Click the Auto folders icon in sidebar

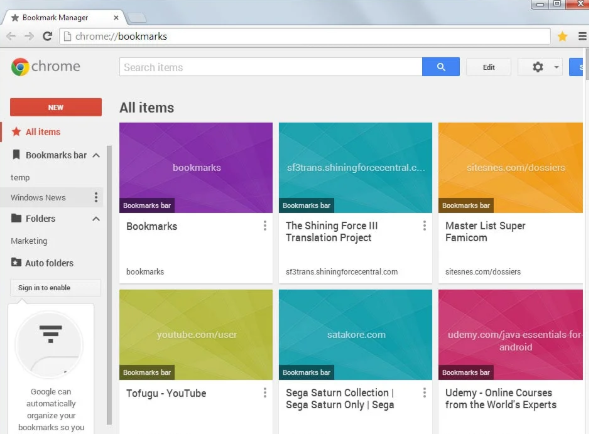coord(16,262)
